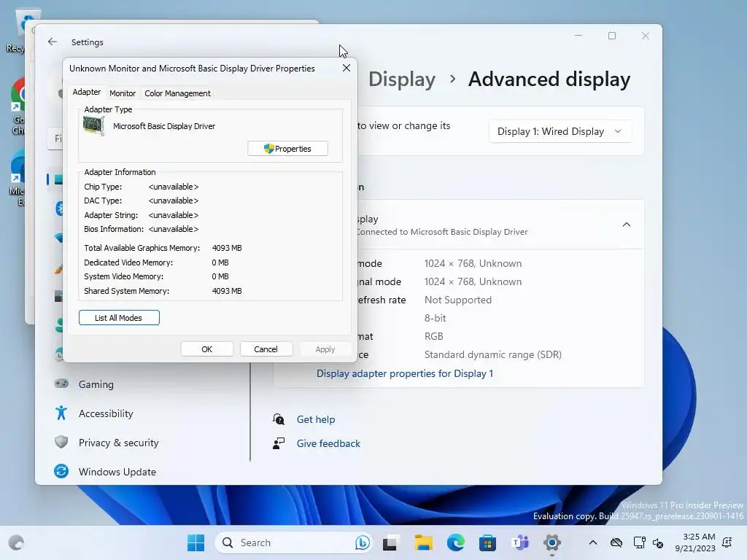Click Microsoft Basic Display Driver adapter name

click(164, 126)
